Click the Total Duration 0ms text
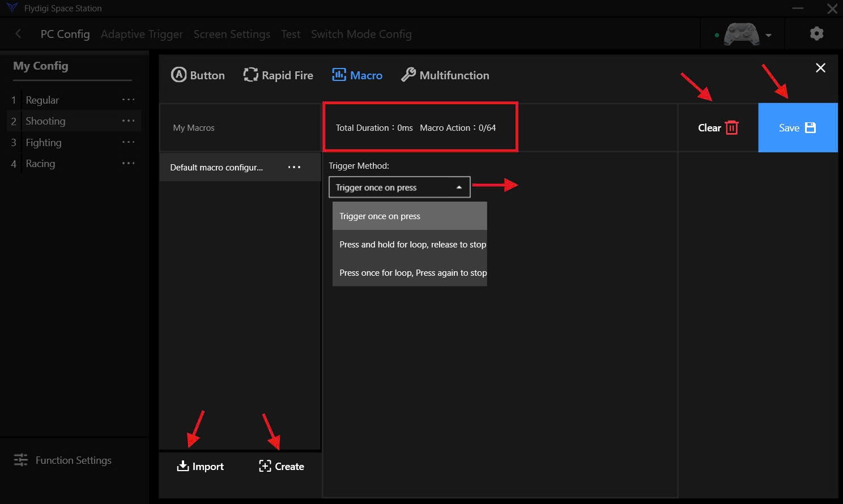Image resolution: width=843 pixels, height=504 pixels. (x=374, y=128)
